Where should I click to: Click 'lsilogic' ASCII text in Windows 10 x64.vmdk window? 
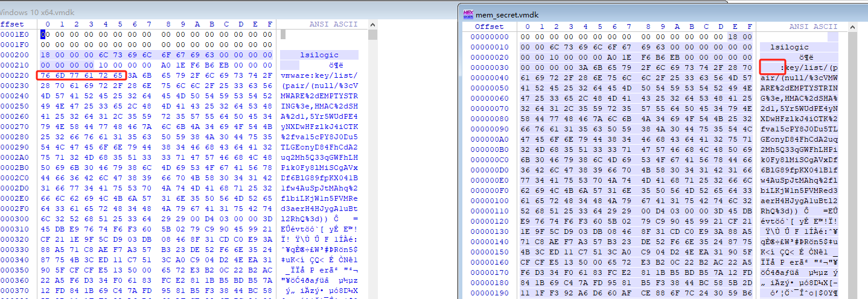pyautogui.click(x=319, y=55)
